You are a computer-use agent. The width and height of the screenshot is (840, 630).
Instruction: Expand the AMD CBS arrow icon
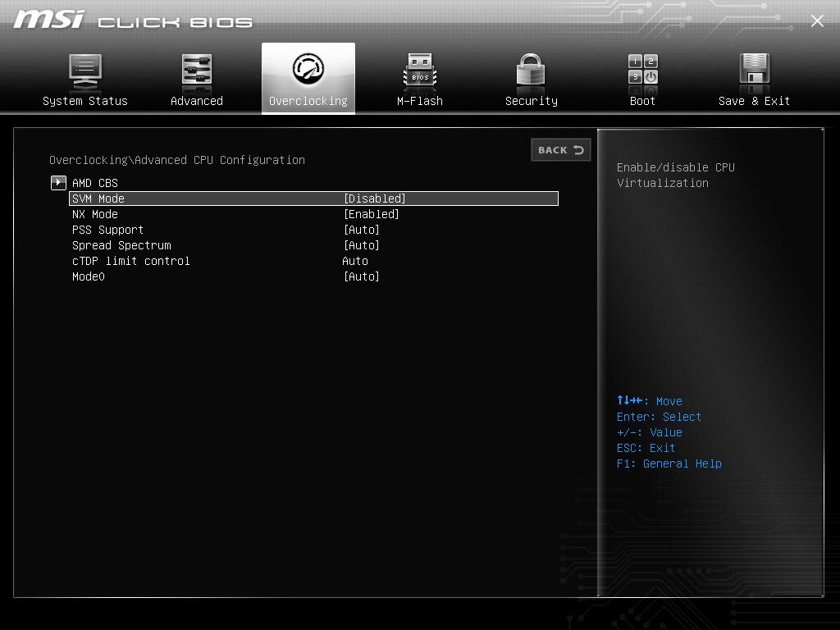pos(58,183)
